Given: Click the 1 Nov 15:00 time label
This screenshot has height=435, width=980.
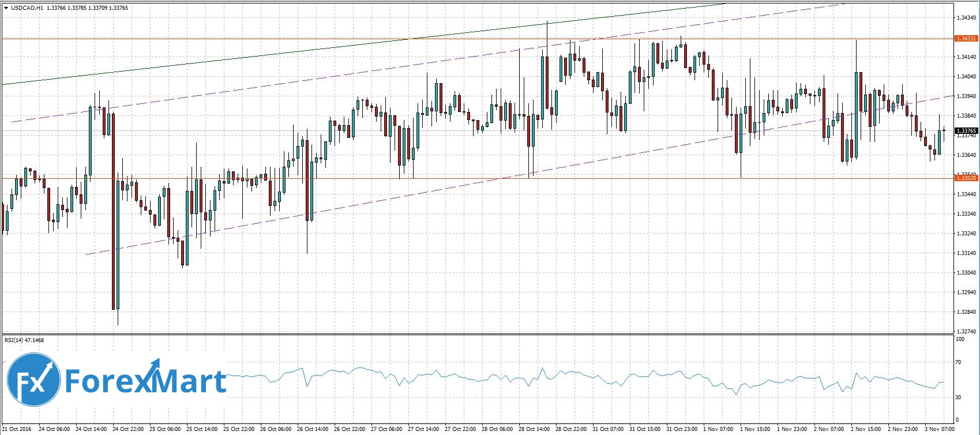Looking at the screenshot, I should [756, 429].
